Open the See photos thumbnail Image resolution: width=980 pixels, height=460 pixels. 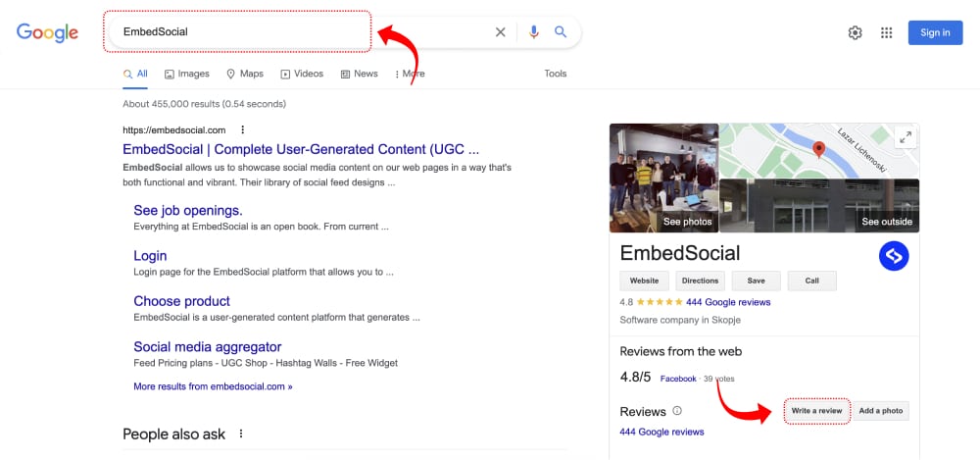tap(663, 178)
